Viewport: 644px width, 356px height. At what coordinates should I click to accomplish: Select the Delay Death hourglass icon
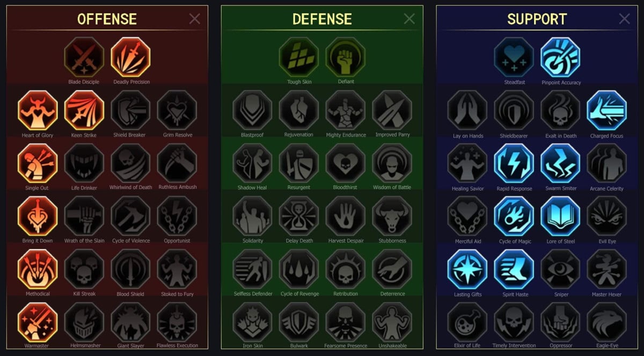[x=299, y=216]
